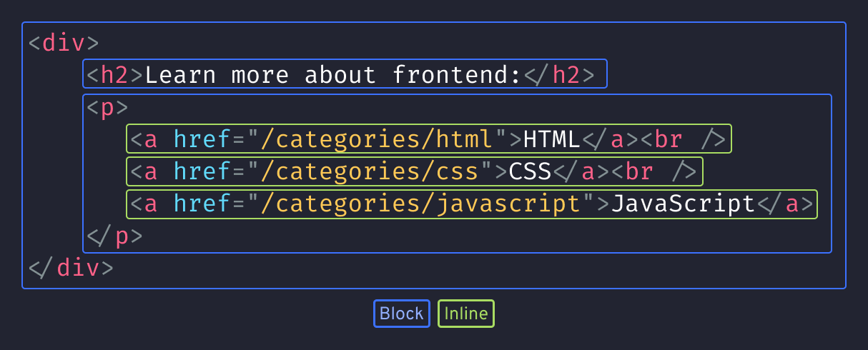Click the "/categories/html" string value
Screen dimensions: 868x350
coord(378,140)
